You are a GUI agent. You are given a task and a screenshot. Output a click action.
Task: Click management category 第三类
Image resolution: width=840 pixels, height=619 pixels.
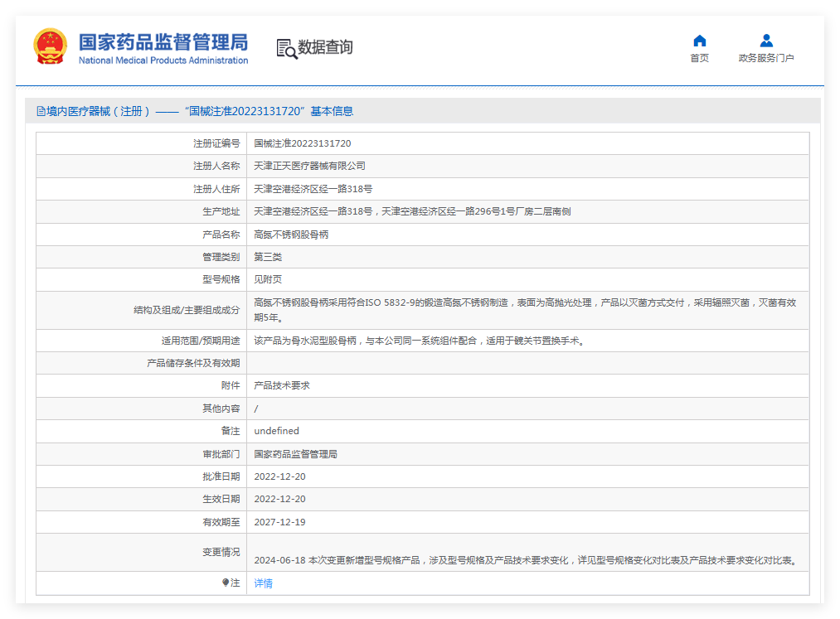(x=268, y=257)
